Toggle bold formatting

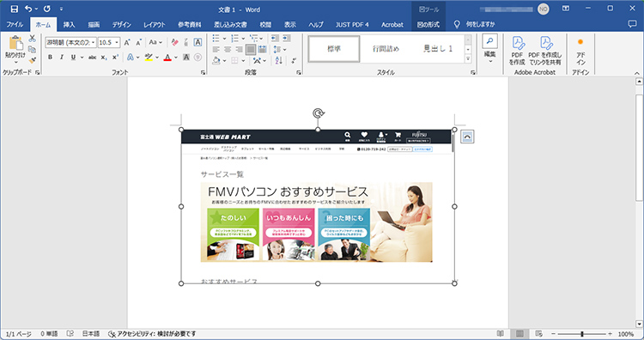tap(50, 57)
